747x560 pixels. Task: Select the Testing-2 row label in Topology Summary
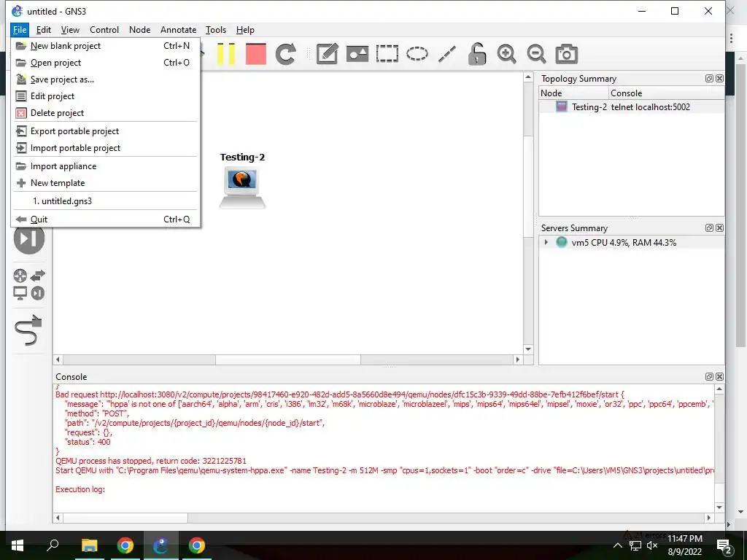pyautogui.click(x=589, y=106)
